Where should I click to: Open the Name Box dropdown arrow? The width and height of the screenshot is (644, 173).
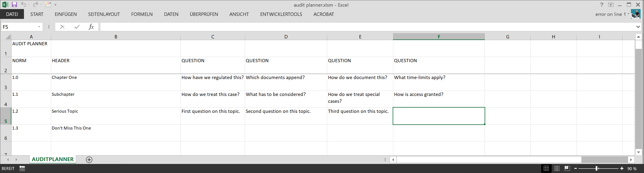(39, 27)
